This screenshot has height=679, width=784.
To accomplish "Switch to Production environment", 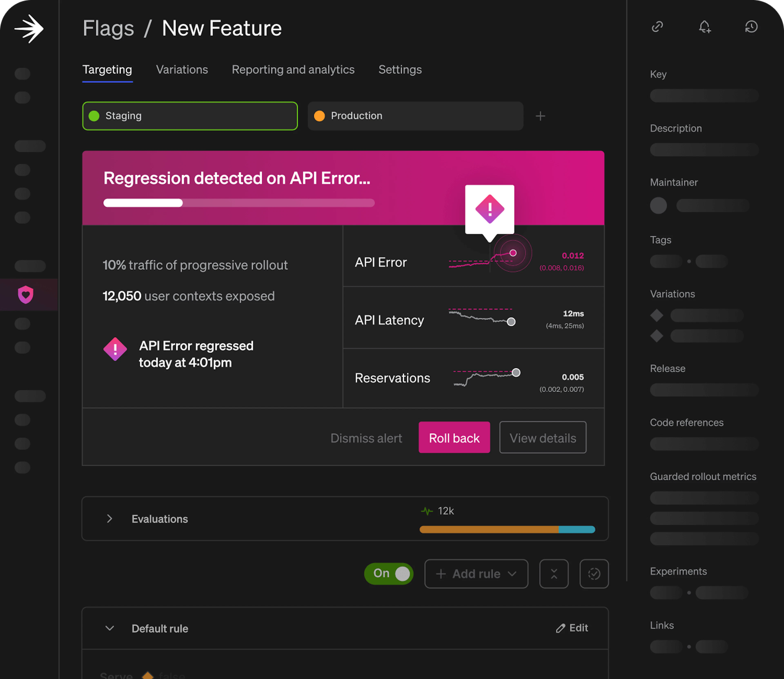I will pos(415,116).
